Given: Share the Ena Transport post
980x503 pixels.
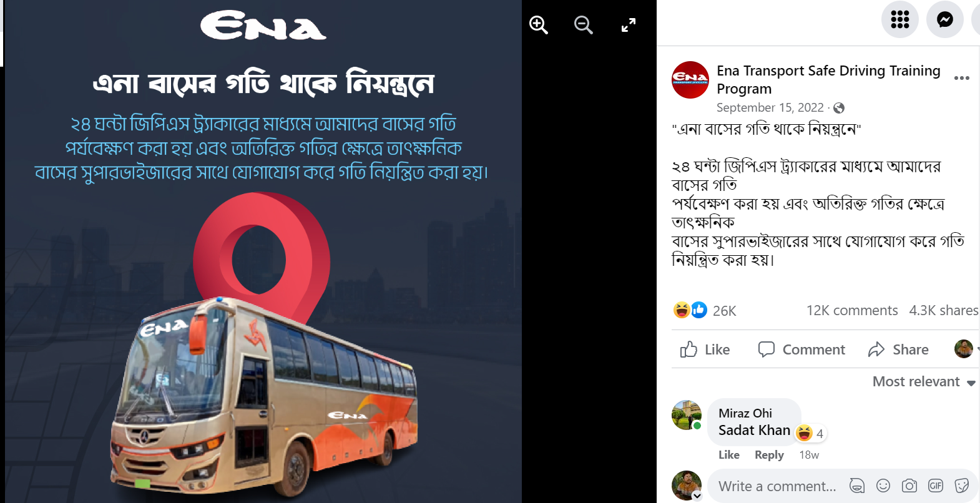Looking at the screenshot, I should pyautogui.click(x=898, y=349).
